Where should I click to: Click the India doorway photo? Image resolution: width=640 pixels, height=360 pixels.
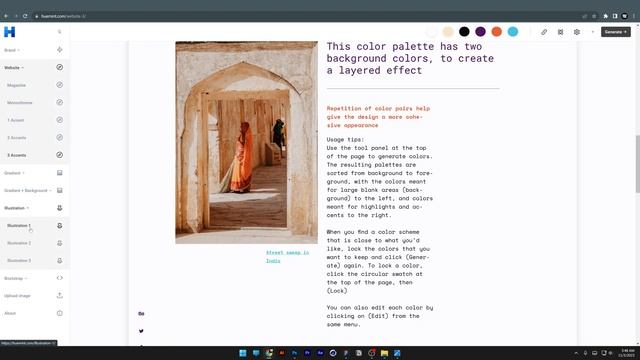pyautogui.click(x=247, y=142)
